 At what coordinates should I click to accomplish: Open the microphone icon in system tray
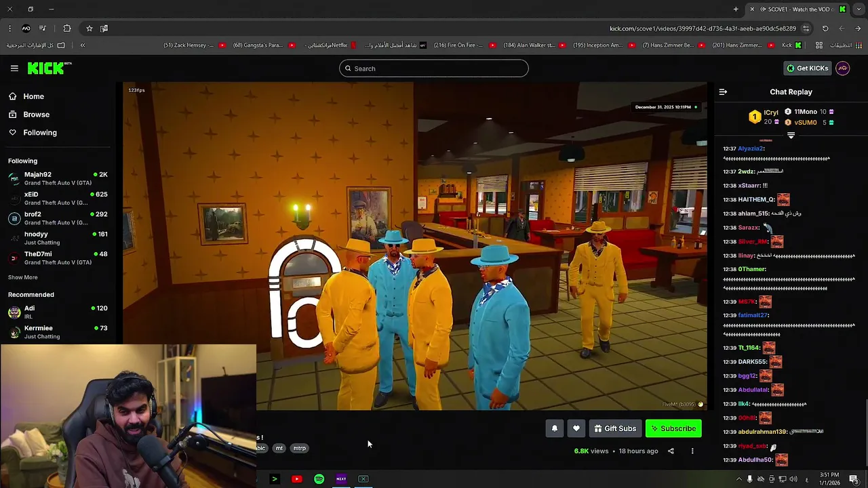[749, 479]
